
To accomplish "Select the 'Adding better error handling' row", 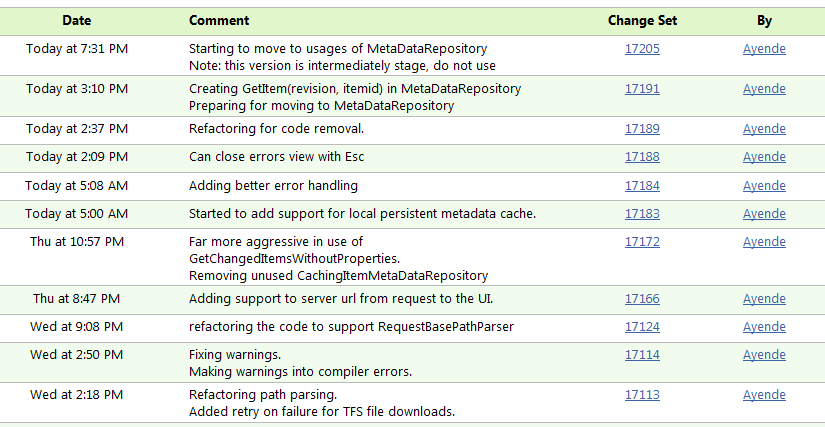I will (412, 186).
